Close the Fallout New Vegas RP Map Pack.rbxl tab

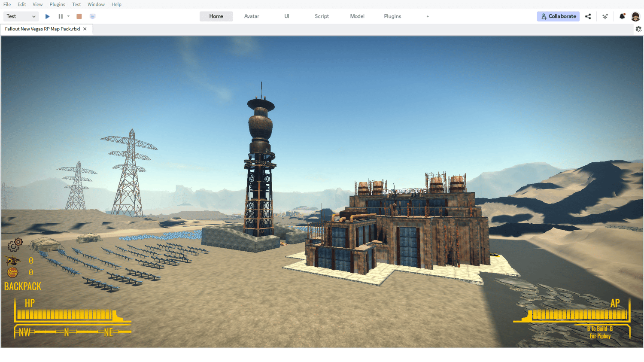[x=85, y=29]
